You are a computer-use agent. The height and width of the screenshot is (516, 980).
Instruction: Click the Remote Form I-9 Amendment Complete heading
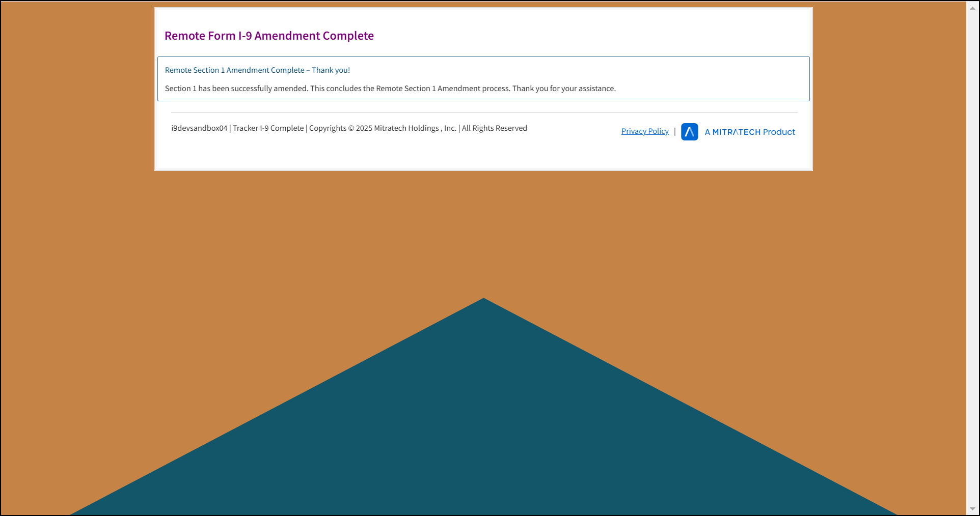click(269, 36)
